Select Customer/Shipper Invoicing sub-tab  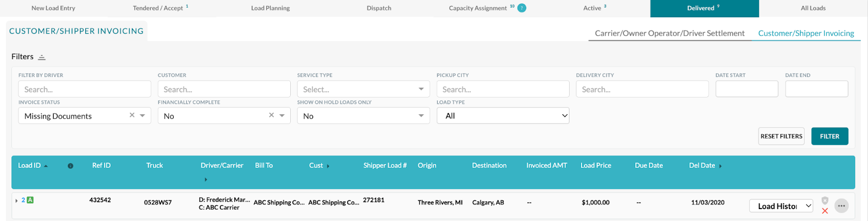(x=806, y=33)
